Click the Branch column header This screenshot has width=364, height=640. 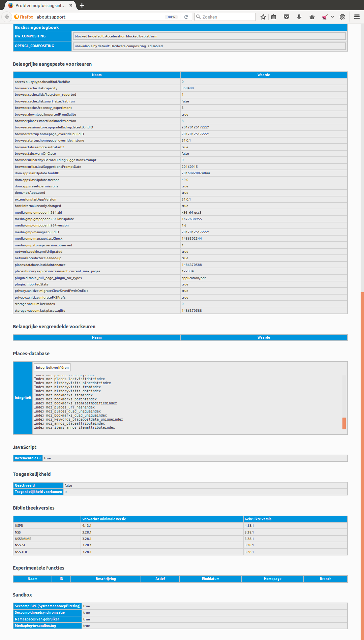(x=326, y=579)
